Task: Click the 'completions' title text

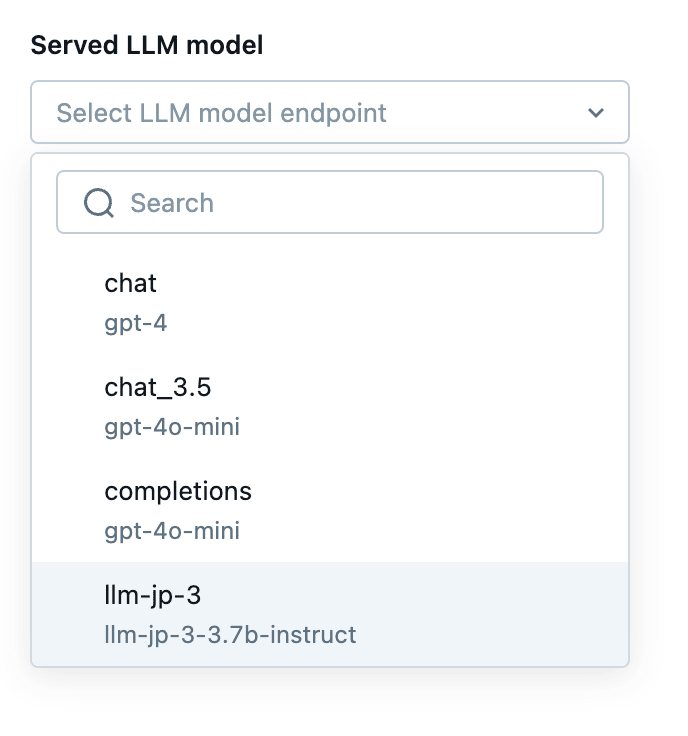Action: pos(178,491)
